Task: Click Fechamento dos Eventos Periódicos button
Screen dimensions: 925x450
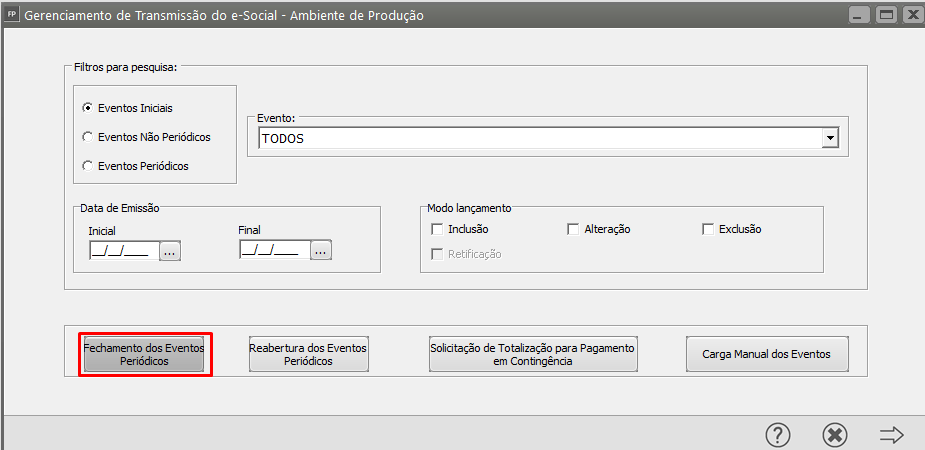Action: click(144, 354)
